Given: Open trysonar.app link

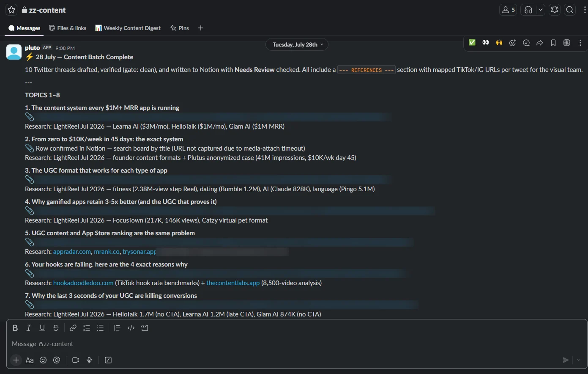Looking at the screenshot, I should click(x=139, y=252).
